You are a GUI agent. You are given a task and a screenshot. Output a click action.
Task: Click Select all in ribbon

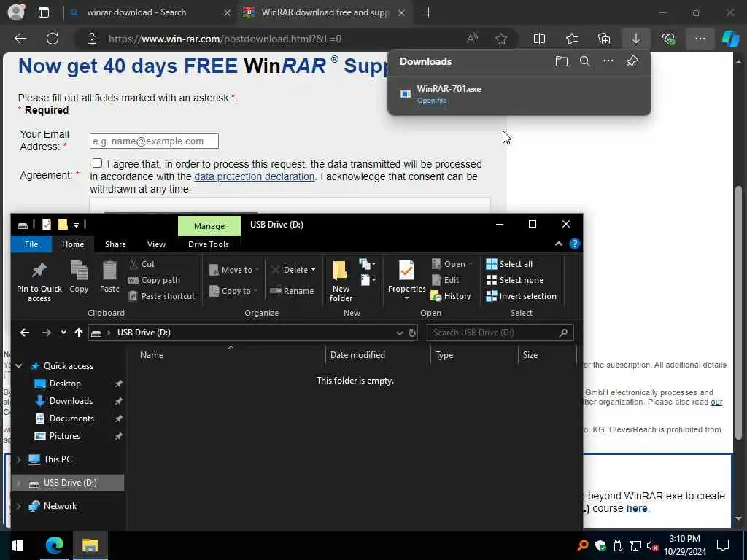pos(509,264)
